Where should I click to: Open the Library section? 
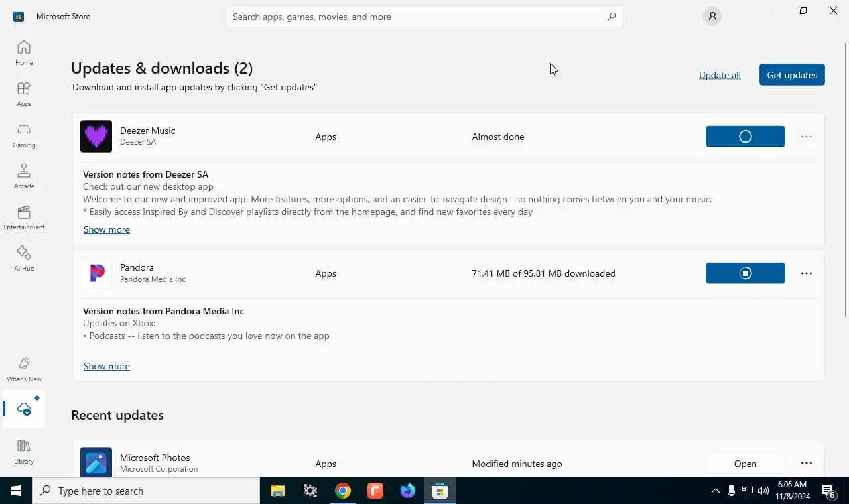coord(24,452)
